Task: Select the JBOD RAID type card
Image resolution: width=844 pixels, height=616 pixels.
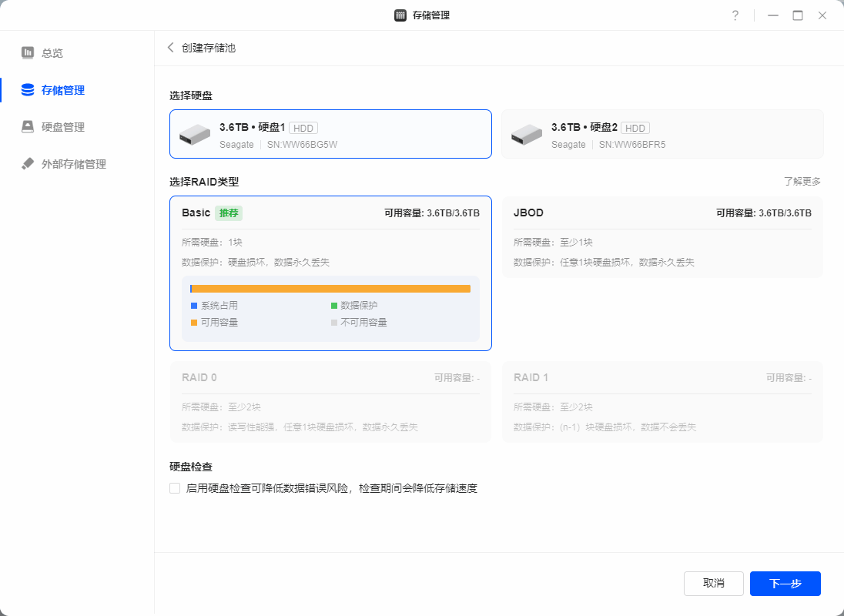Action: click(662, 236)
